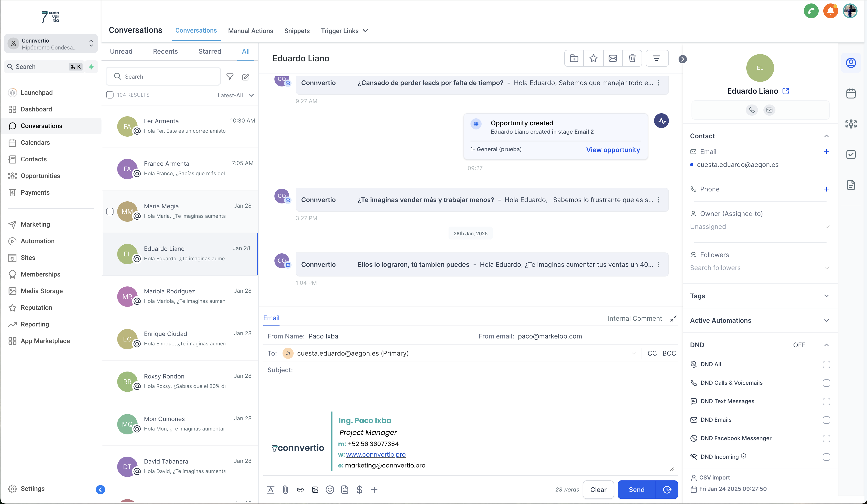The width and height of the screenshot is (867, 504).
Task: Open the opportunities icon in right rail
Action: (851, 124)
